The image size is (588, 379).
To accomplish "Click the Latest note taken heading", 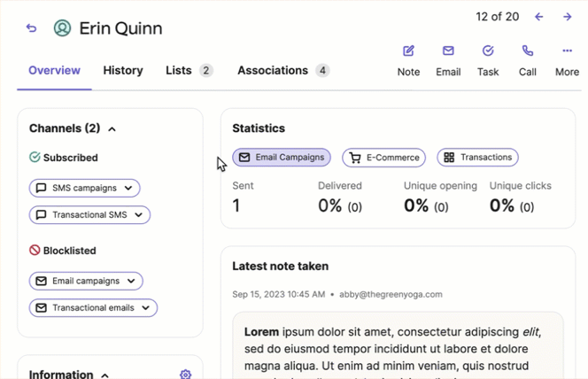I will coord(280,267).
